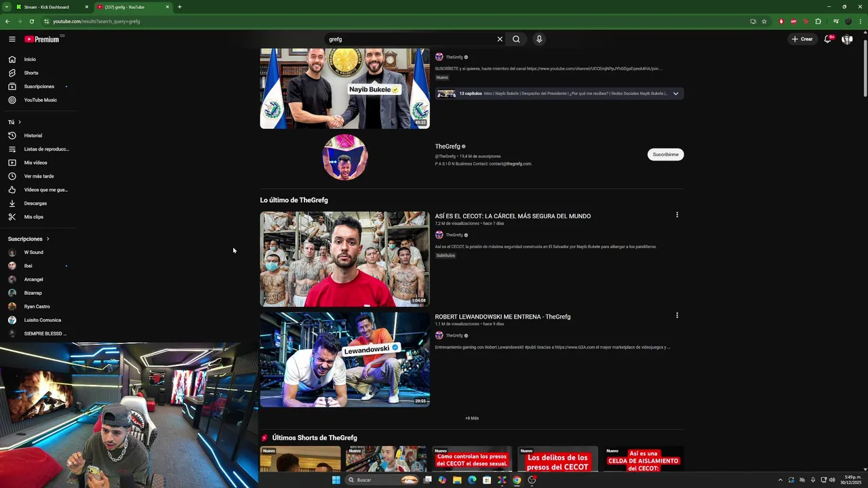This screenshot has width=868, height=488.
Task: Clear the search box with the X icon
Action: pyautogui.click(x=500, y=39)
